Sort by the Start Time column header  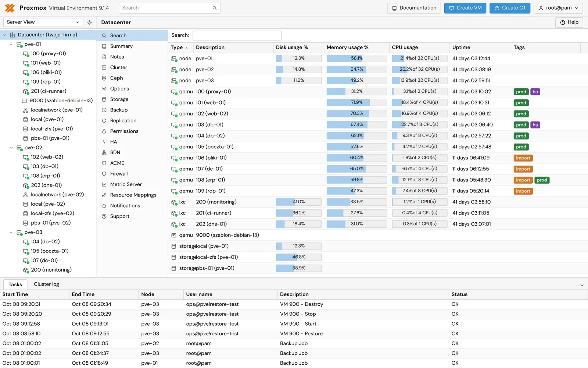(x=35, y=294)
